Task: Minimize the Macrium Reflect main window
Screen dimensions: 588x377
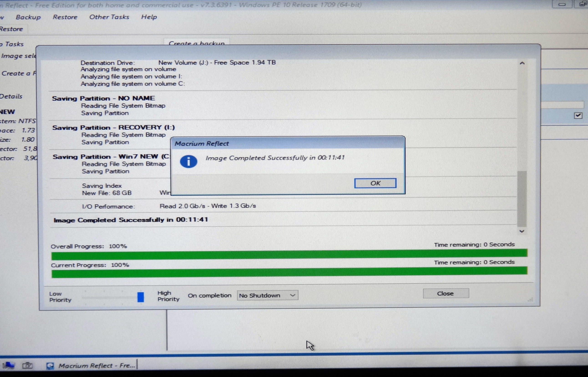Action: [562, 4]
